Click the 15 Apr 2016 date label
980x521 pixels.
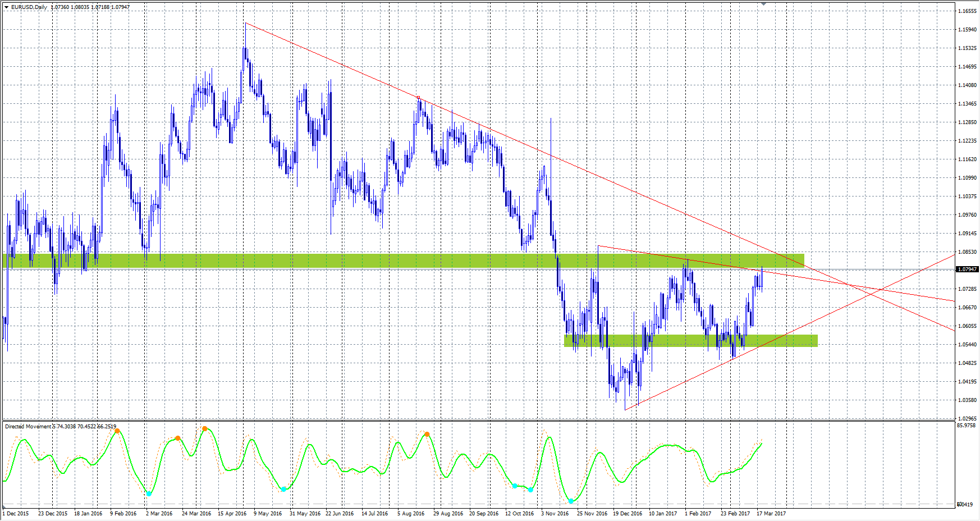tap(232, 513)
